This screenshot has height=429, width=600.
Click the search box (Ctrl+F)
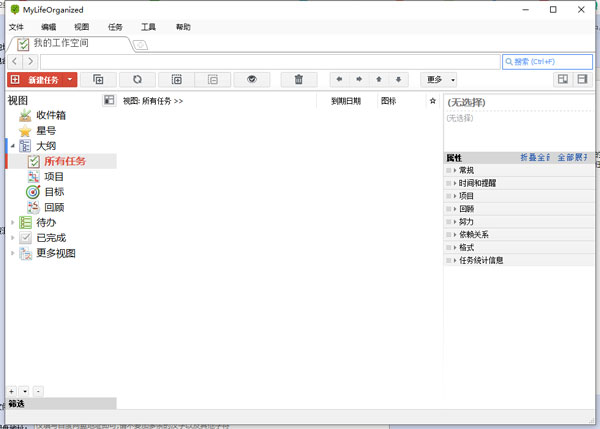(x=548, y=62)
